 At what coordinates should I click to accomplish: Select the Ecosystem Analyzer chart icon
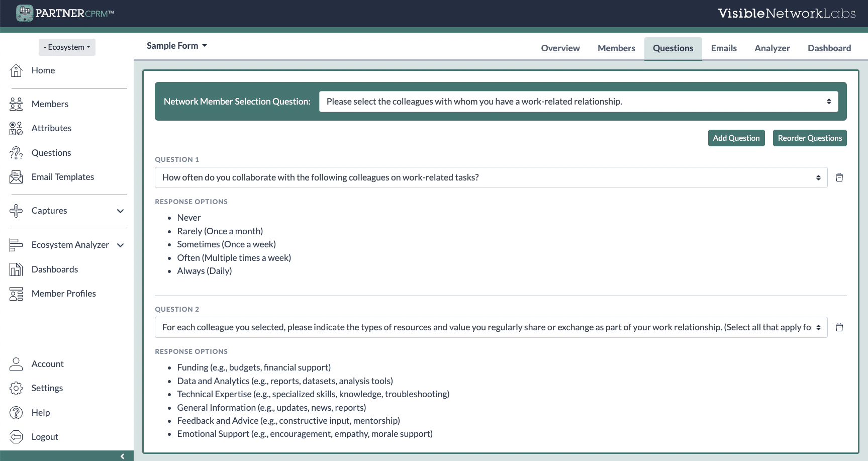16,245
